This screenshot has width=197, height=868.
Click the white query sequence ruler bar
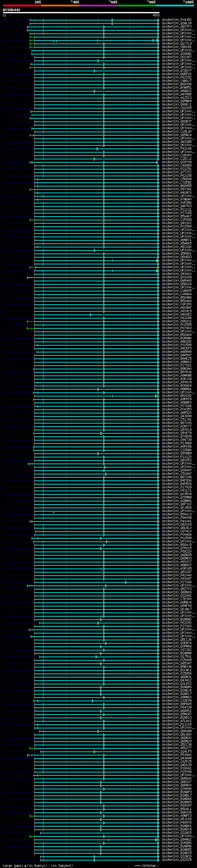pyautogui.click(x=81, y=13)
